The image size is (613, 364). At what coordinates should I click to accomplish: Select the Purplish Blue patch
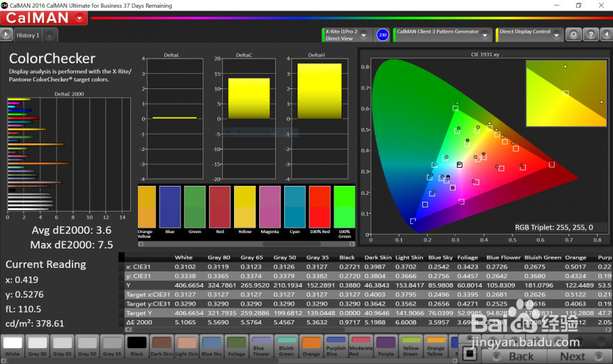point(336,346)
